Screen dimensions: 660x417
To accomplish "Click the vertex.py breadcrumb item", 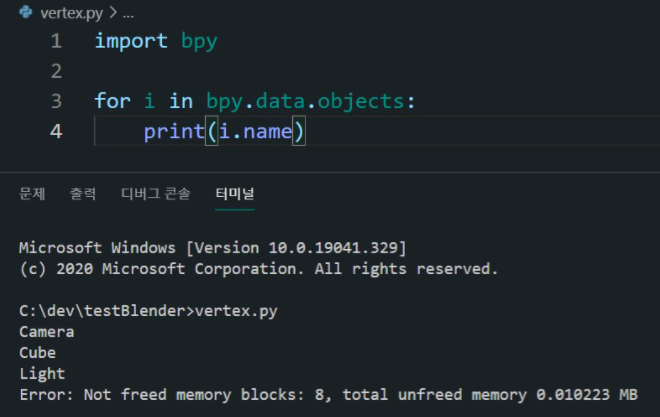I will click(x=72, y=13).
